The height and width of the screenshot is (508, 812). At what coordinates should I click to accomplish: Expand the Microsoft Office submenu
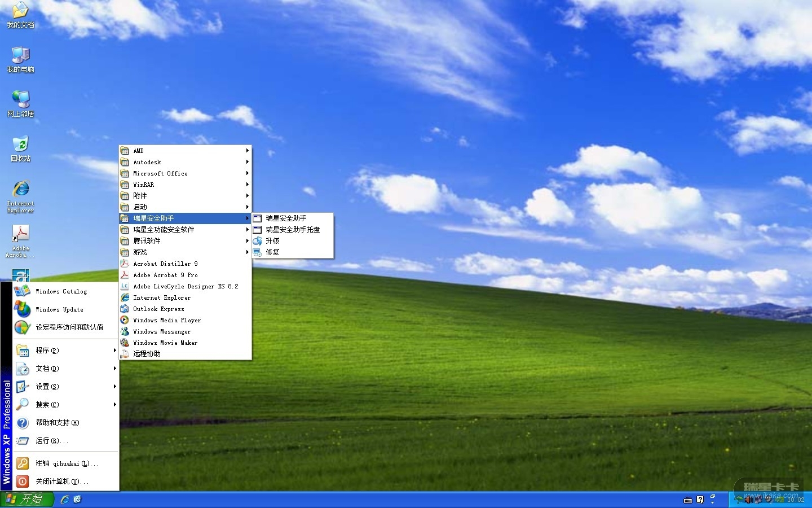[160, 173]
